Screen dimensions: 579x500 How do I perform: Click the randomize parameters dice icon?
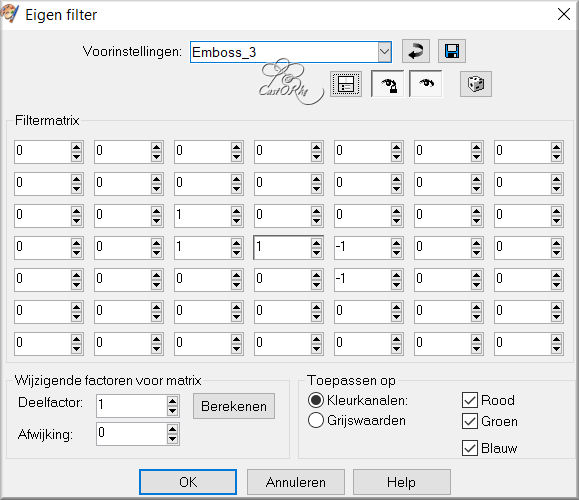476,84
